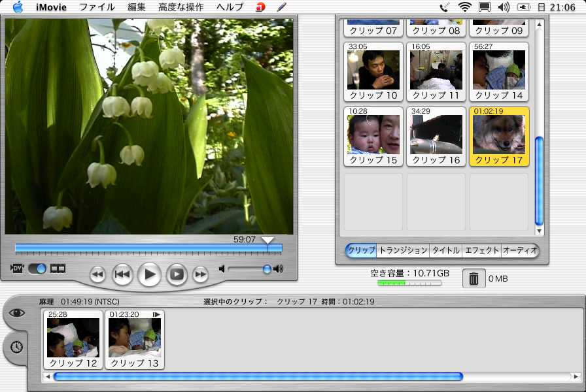Select the クリップ 15 thumbnail on the shelf

(373, 138)
